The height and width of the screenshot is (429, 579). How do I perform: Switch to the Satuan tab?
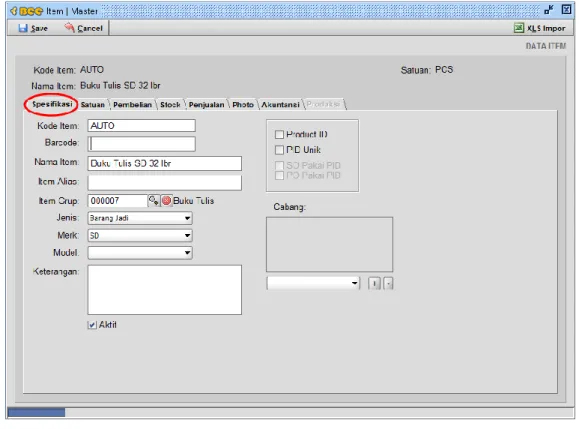click(x=93, y=105)
